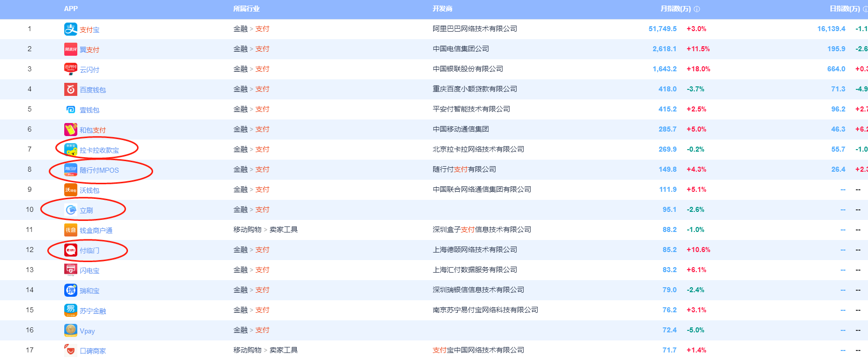This screenshot has height=359, width=868.
Task: Click the 闪电宝 app icon
Action: coord(71,270)
